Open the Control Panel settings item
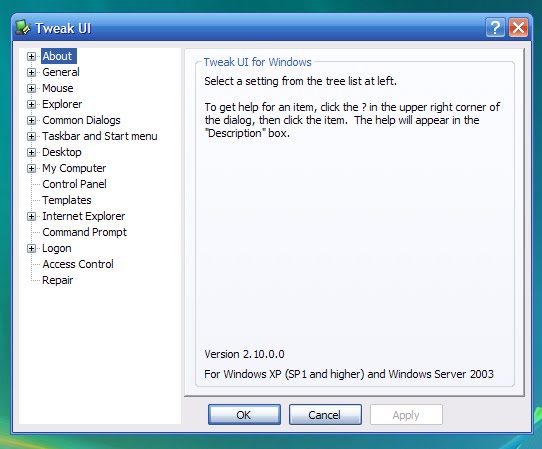Image resolution: width=542 pixels, height=449 pixels. click(x=74, y=184)
